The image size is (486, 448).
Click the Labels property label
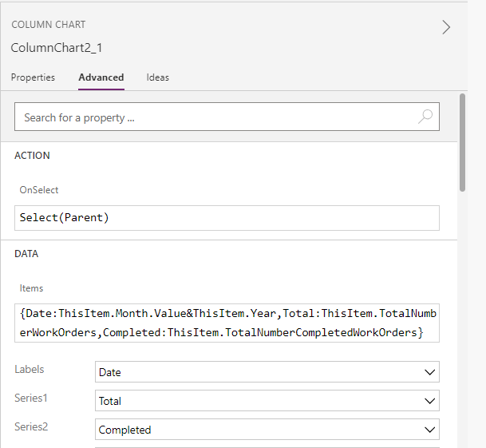point(30,369)
